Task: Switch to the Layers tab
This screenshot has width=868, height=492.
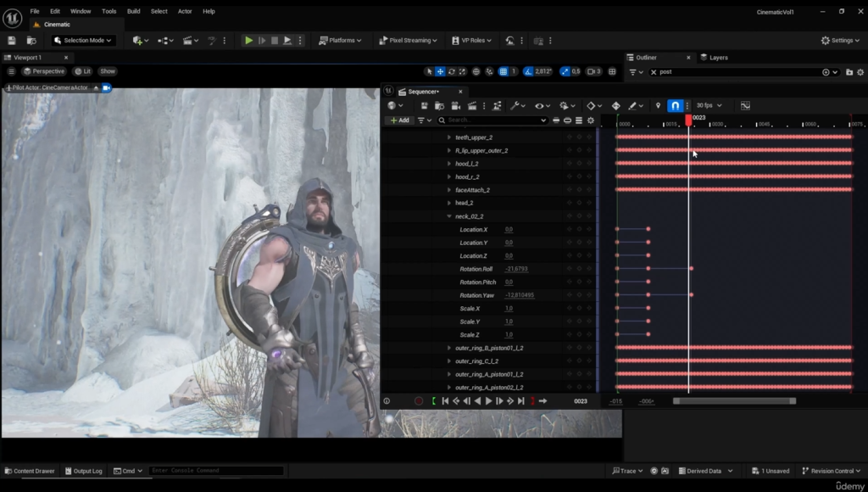Action: pos(717,58)
